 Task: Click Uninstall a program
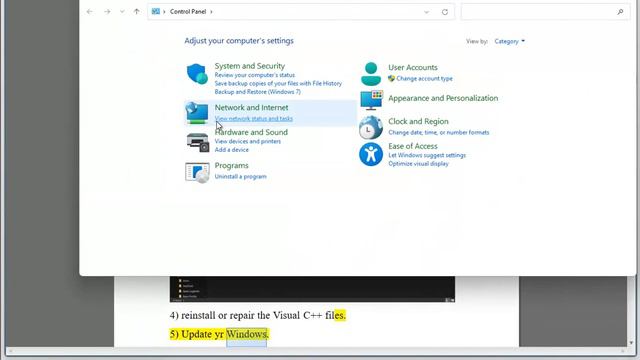tap(240, 176)
